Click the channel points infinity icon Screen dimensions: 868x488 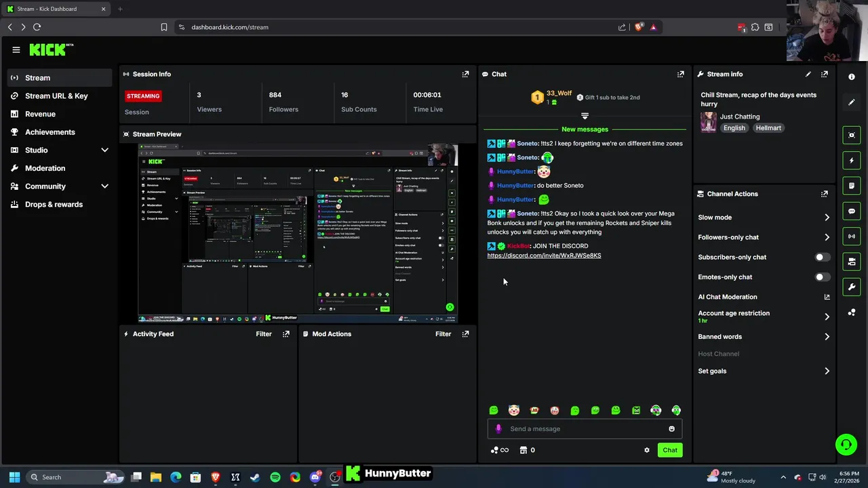(499, 450)
